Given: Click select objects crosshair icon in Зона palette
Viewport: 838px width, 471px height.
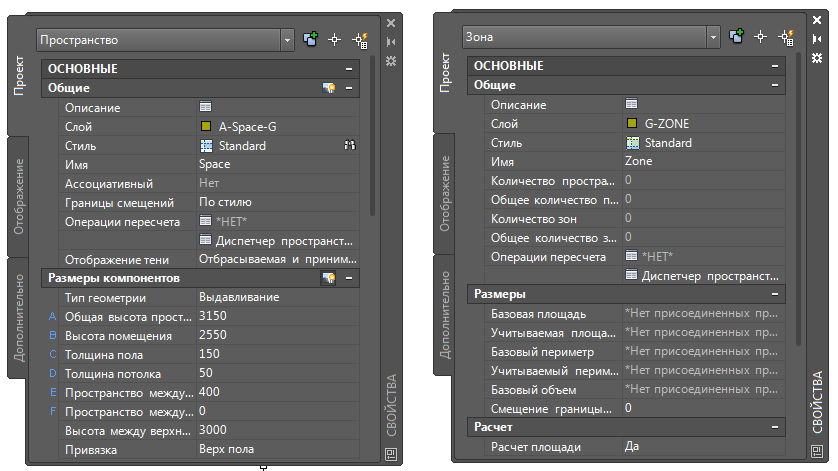Looking at the screenshot, I should pos(762,37).
